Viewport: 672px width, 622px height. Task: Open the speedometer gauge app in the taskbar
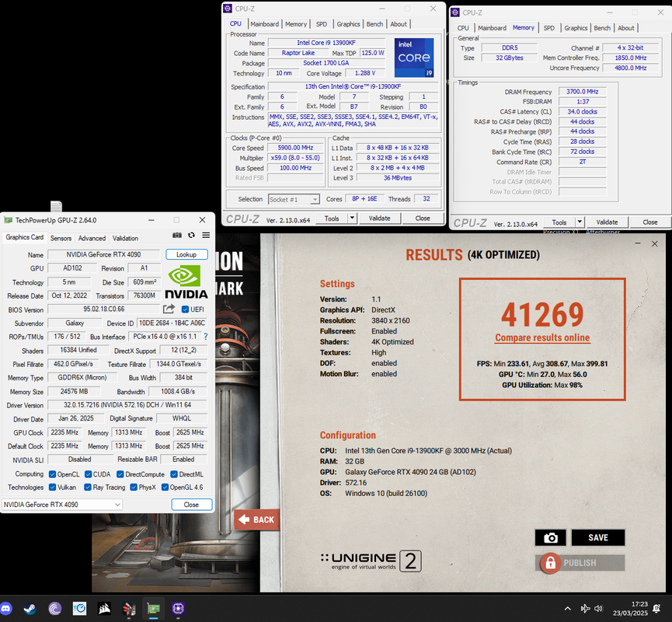[80, 608]
